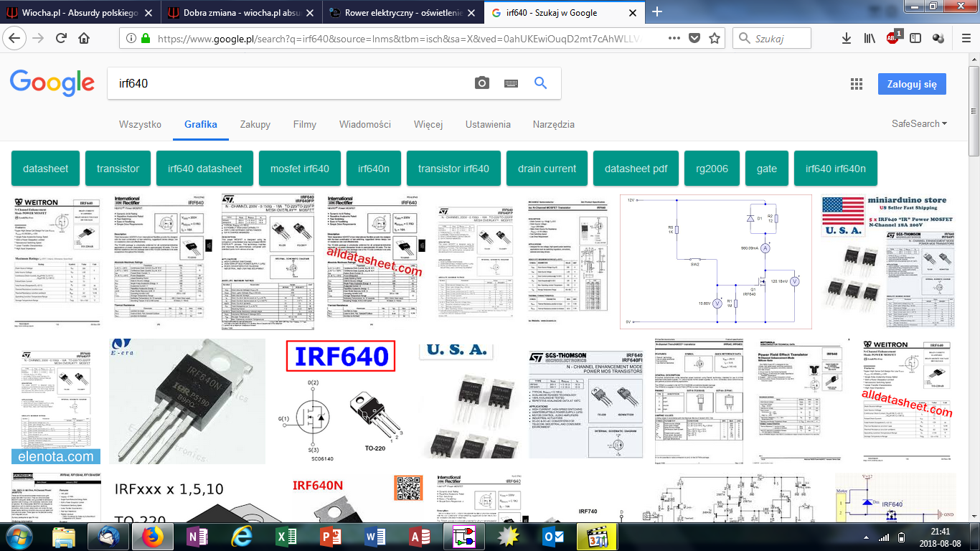The image size is (980, 551).
Task: Filter images by irf640 datasheet chip
Action: (205, 169)
